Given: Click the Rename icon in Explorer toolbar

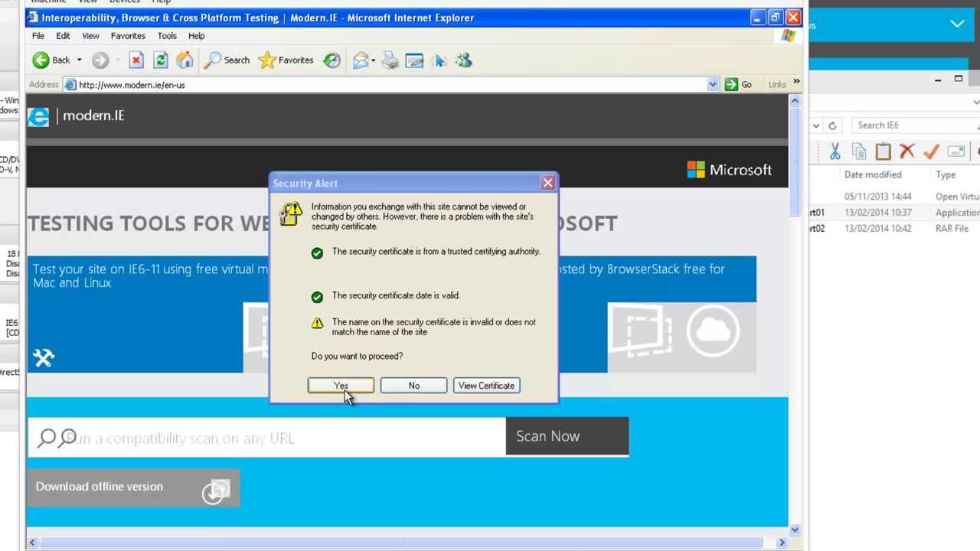Looking at the screenshot, I should click(956, 152).
